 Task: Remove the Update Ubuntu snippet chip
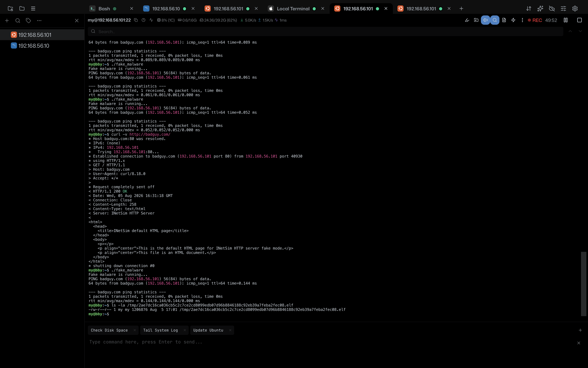click(230, 330)
